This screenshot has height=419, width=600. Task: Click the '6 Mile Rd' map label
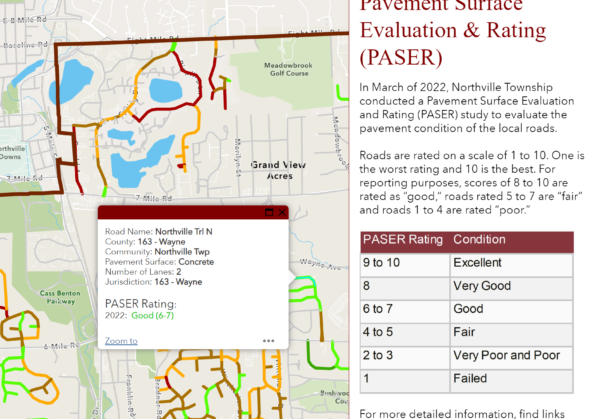pos(61,346)
